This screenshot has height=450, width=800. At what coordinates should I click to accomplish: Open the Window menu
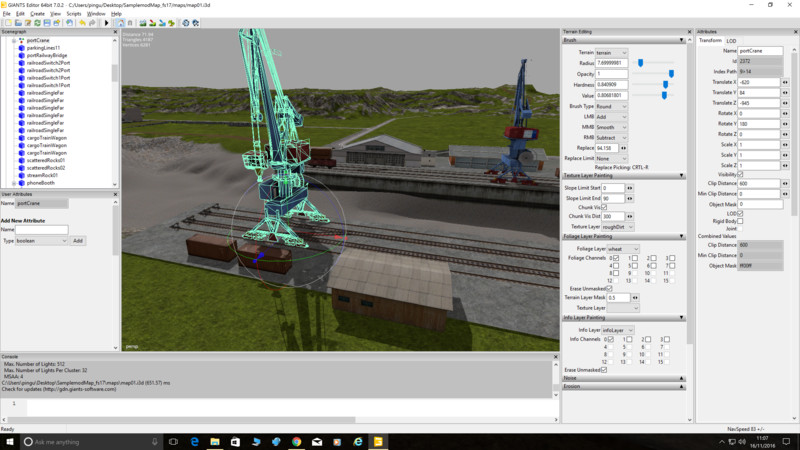[96, 14]
